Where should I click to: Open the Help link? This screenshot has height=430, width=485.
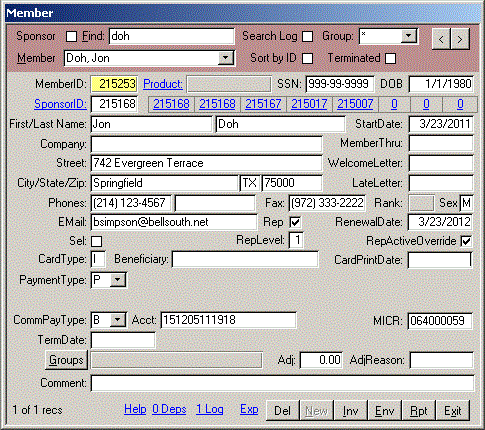135,409
